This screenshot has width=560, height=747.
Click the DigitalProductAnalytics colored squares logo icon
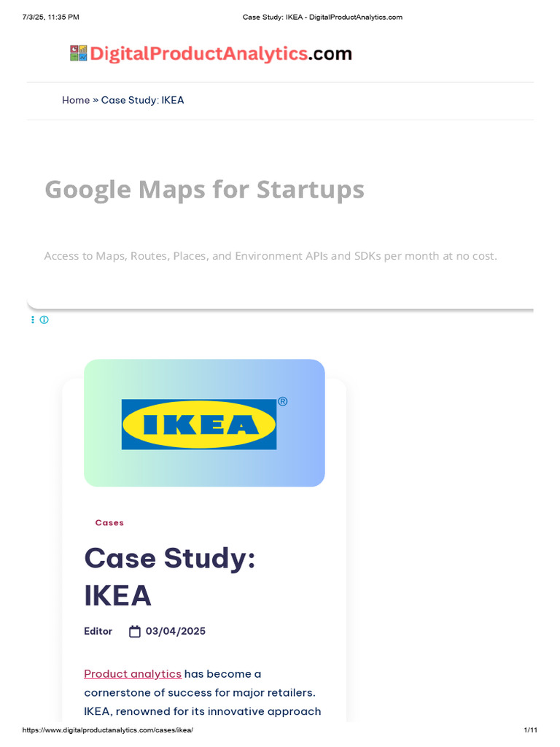[x=79, y=53]
